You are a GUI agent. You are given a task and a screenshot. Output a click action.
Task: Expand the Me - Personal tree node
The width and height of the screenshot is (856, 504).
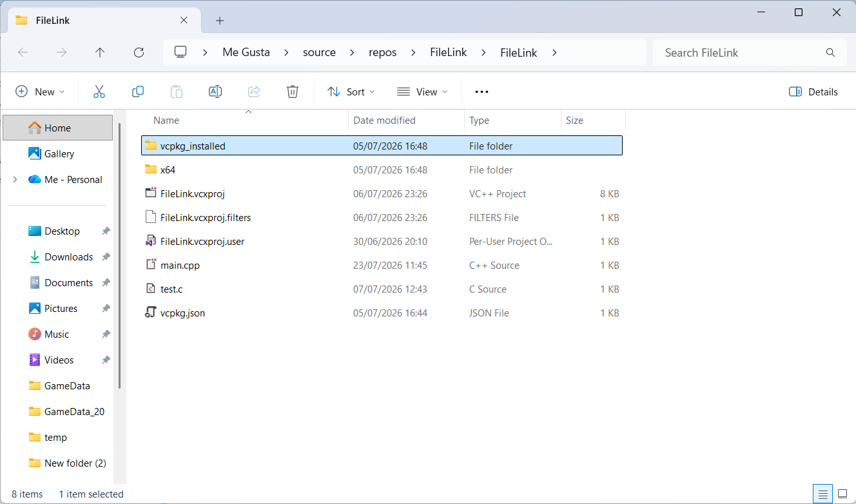click(x=15, y=180)
